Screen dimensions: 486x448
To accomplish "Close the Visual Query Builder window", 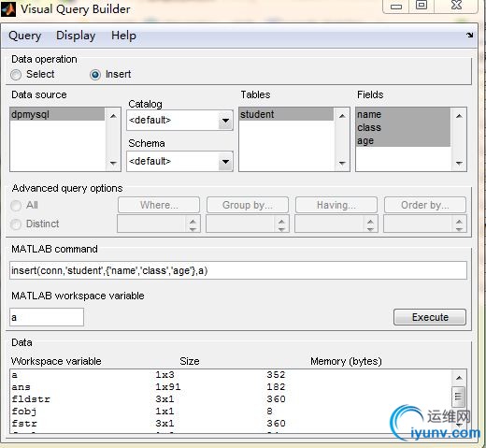I will tap(456, 6).
